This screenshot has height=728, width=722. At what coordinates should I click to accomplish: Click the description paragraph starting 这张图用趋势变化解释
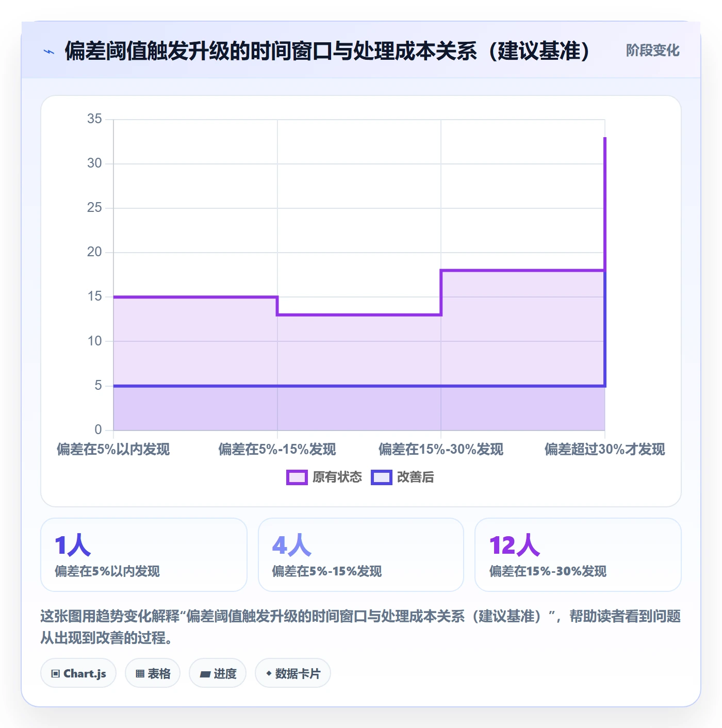pos(361,627)
